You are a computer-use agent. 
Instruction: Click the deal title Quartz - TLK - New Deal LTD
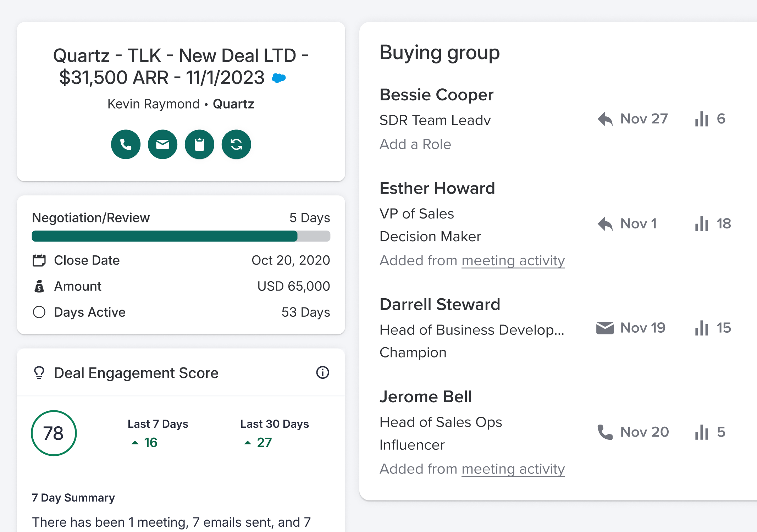pyautogui.click(x=181, y=66)
